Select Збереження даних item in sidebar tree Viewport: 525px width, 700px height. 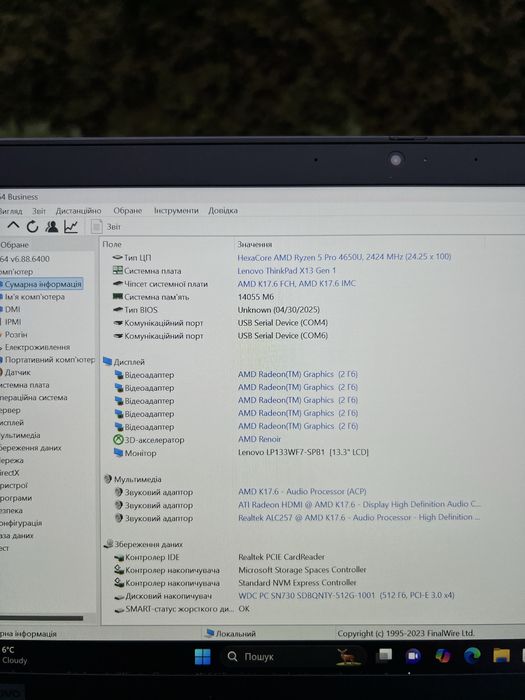[x=30, y=447]
